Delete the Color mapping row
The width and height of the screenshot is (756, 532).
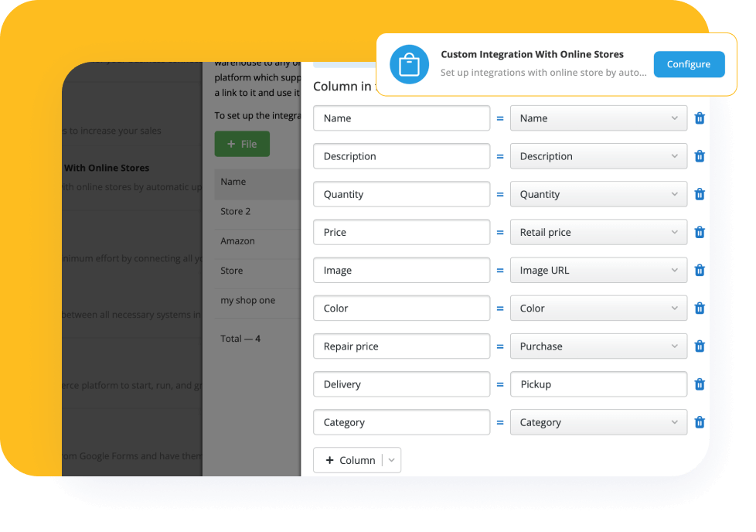coord(700,308)
